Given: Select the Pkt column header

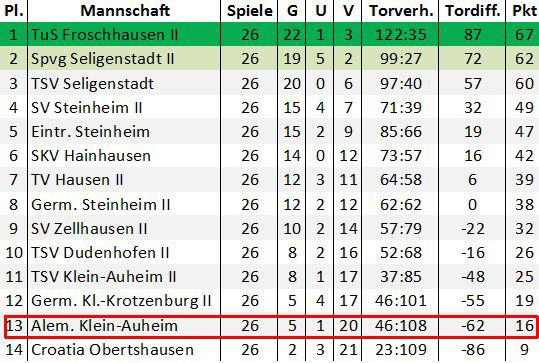Looking at the screenshot, I should (525, 11).
